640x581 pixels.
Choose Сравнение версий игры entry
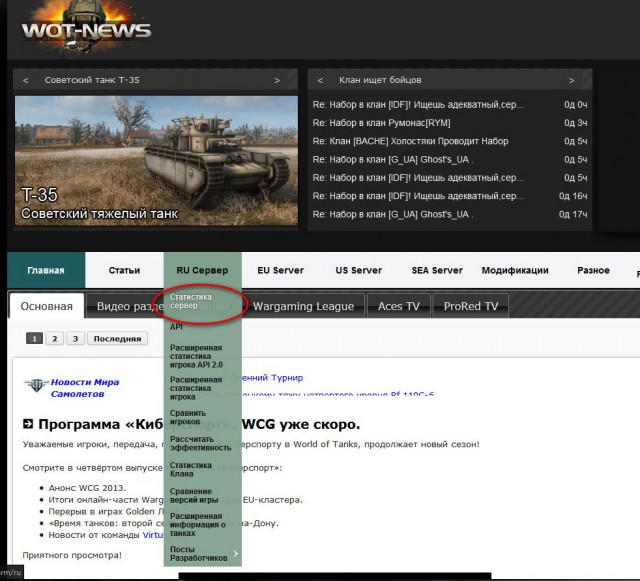point(194,496)
